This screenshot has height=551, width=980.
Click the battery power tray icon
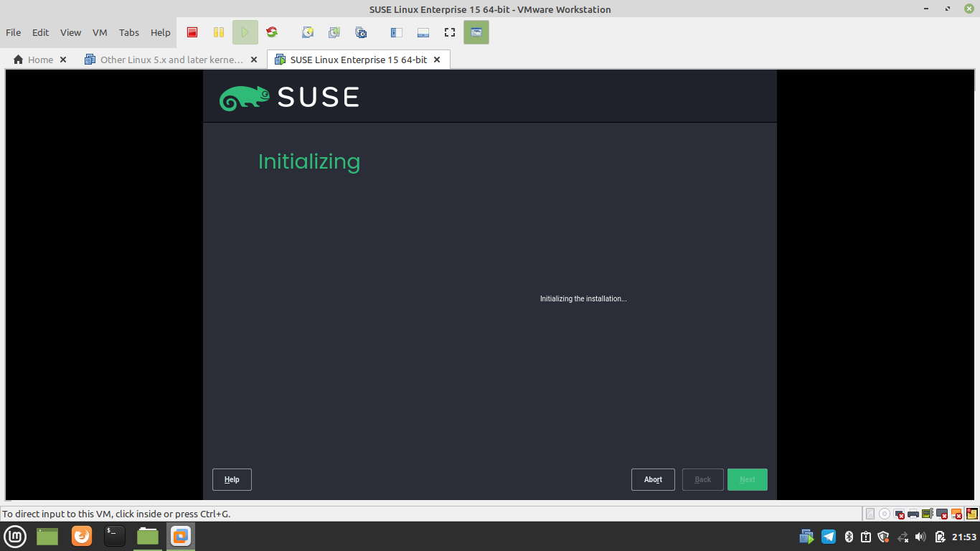(940, 537)
